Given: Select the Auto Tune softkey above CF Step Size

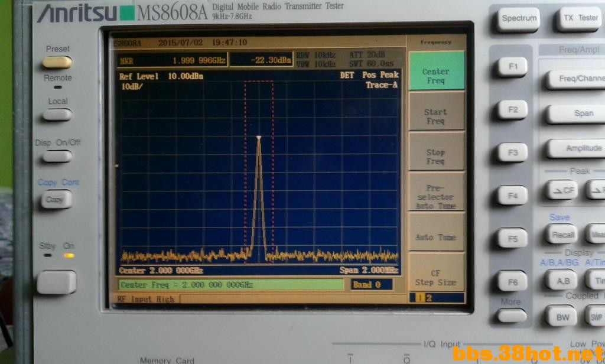Looking at the screenshot, I should point(436,232).
